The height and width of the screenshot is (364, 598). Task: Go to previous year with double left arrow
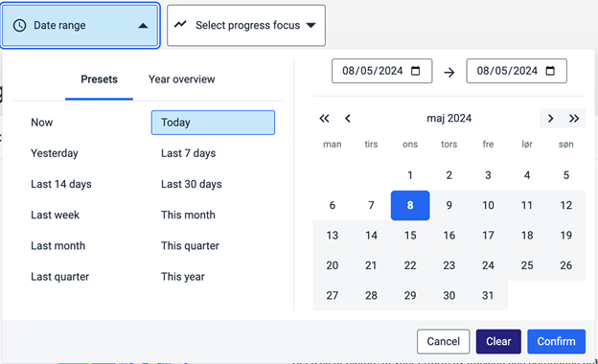point(324,118)
